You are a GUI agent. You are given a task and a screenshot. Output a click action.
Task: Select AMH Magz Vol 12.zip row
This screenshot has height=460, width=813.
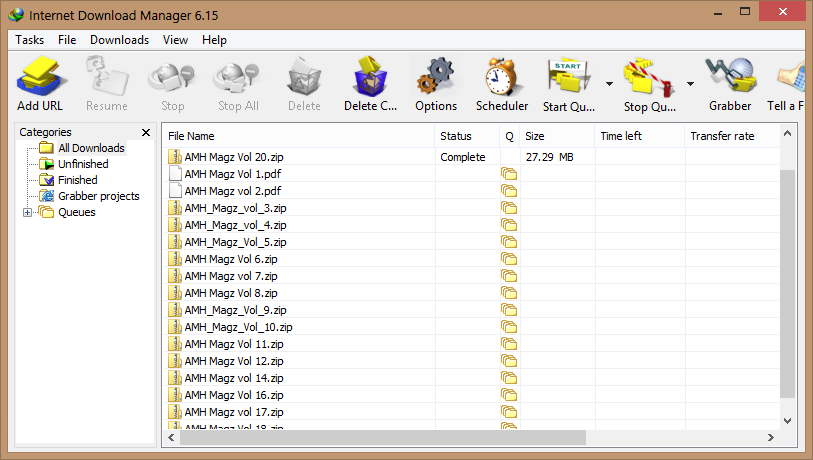click(472, 361)
